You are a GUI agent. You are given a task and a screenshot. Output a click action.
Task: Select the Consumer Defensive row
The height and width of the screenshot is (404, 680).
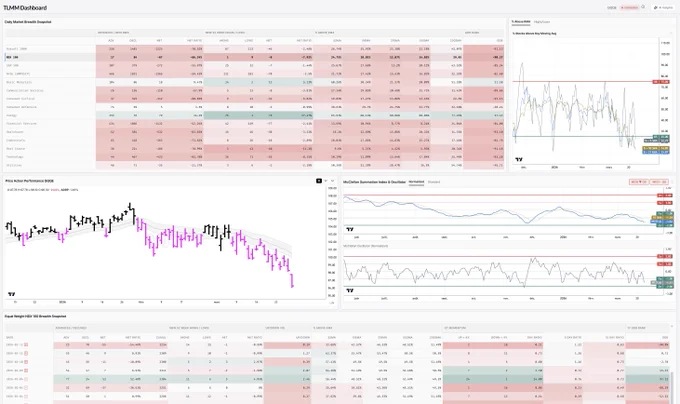coord(254,107)
